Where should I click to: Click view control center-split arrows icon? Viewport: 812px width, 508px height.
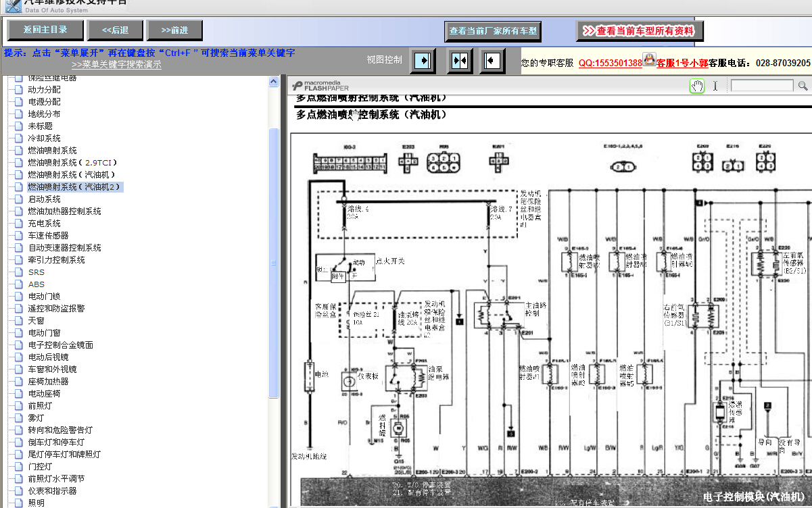[460, 61]
